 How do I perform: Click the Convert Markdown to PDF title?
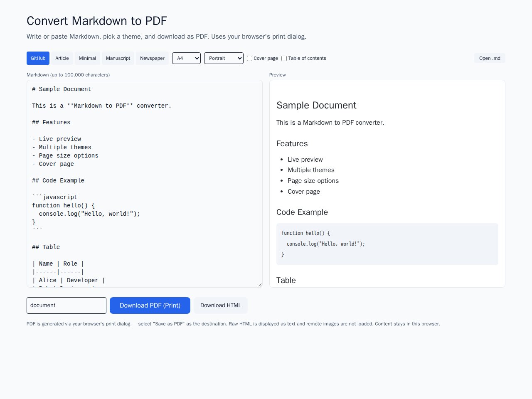(x=97, y=21)
